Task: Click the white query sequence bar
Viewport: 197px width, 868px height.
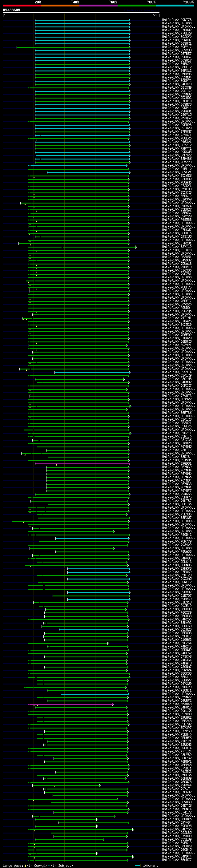Action: [81, 13]
